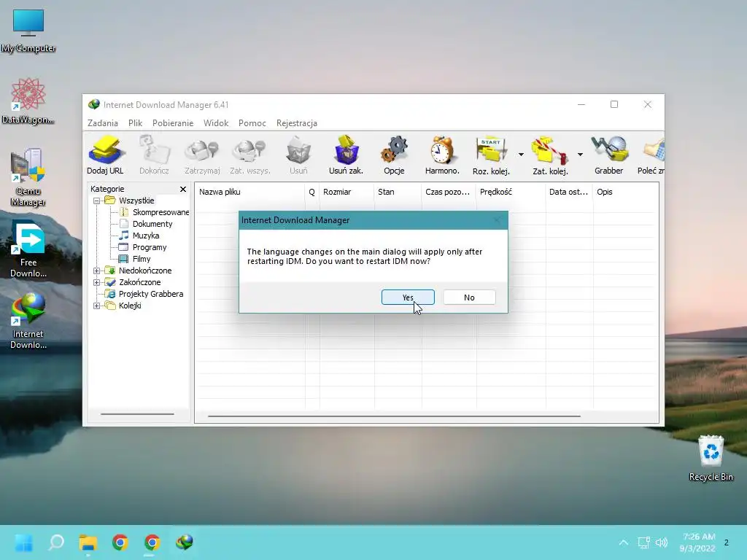Open Free Download Manager desktop shortcut

[28, 249]
